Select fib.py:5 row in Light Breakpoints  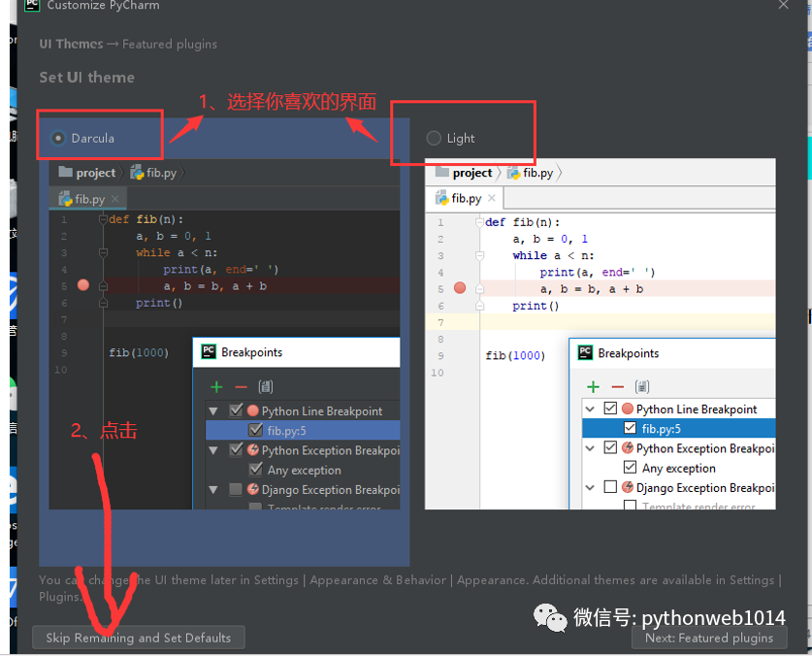[x=678, y=428]
